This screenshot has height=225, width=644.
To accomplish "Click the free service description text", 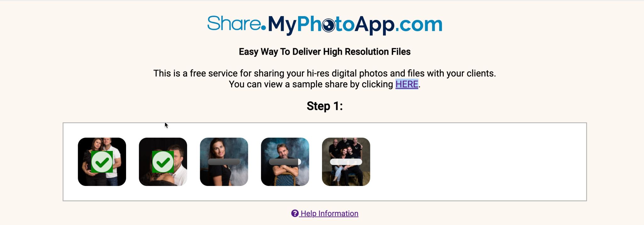I will click(x=325, y=79).
